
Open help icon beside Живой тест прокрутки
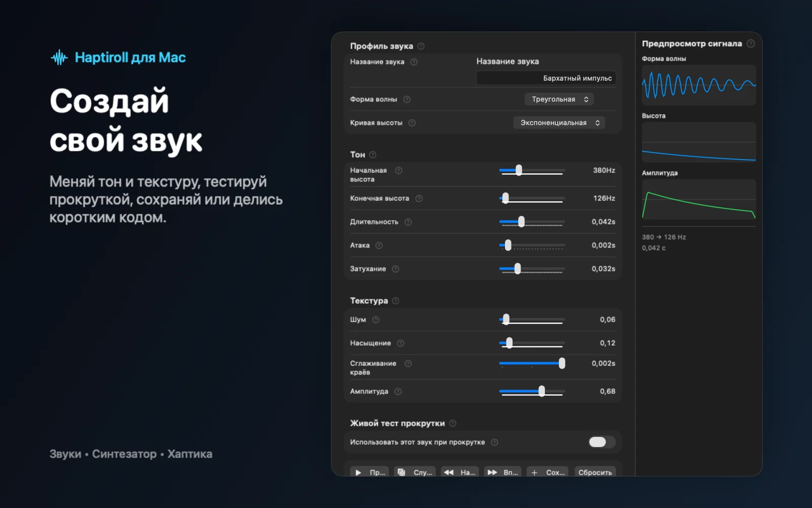453,423
